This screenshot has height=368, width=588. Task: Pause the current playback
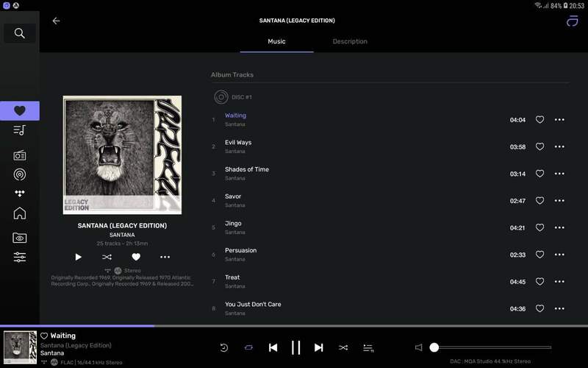[x=296, y=347]
